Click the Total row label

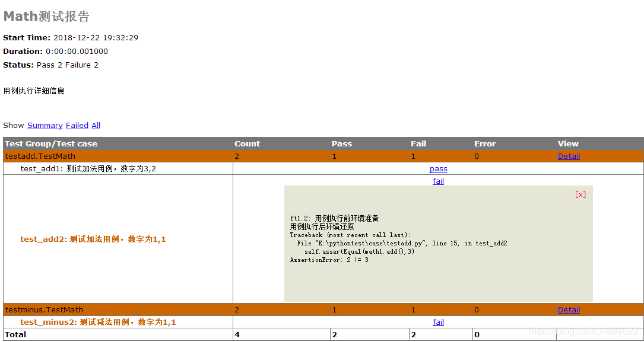point(15,335)
